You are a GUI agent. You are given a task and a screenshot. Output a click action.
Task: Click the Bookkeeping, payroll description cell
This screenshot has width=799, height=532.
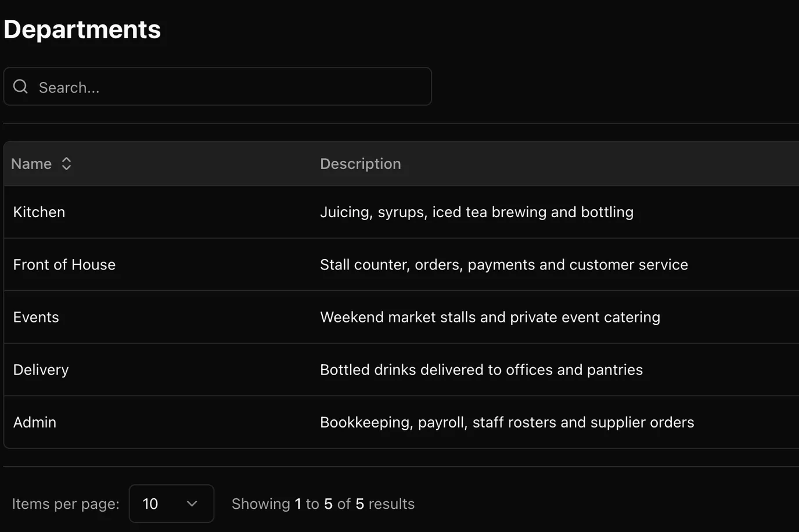point(506,422)
